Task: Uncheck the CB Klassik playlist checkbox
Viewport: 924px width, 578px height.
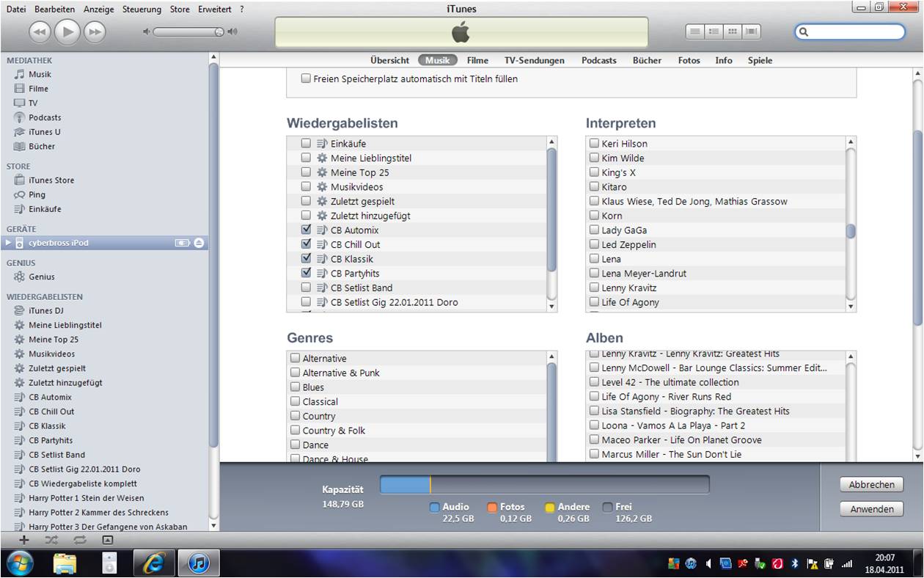Action: pos(306,258)
